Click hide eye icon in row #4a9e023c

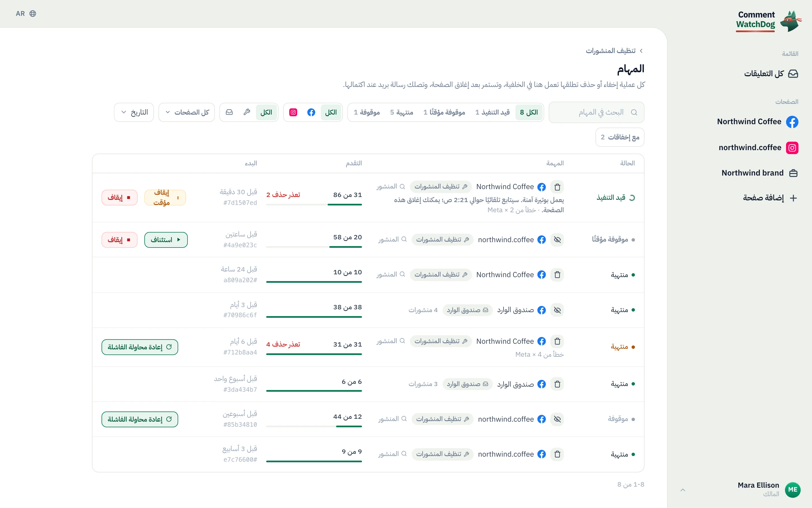(557, 240)
